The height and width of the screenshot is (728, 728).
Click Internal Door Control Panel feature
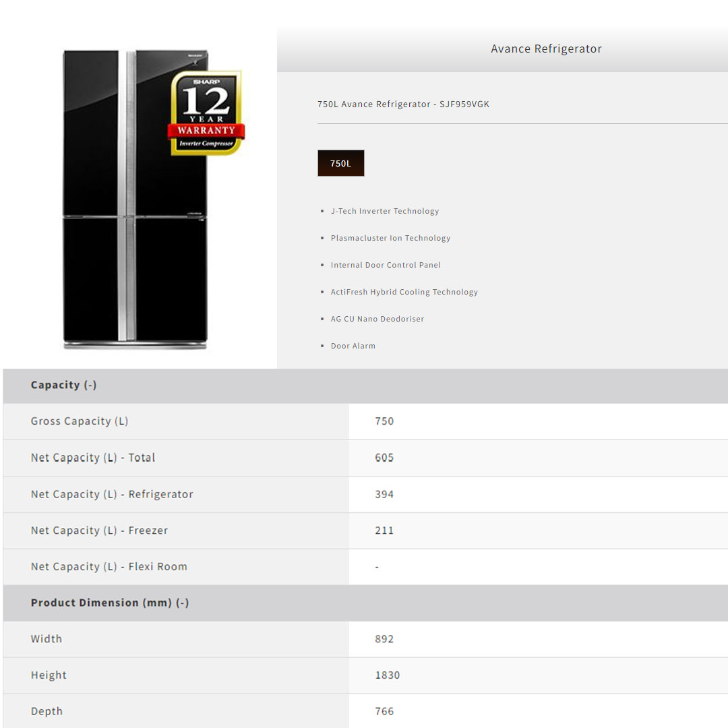[x=386, y=265]
